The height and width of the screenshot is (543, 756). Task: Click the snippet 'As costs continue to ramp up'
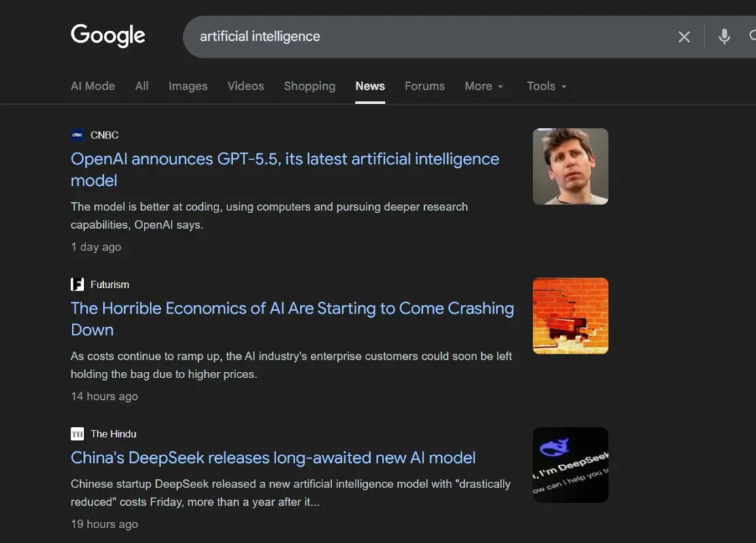pyautogui.click(x=291, y=365)
